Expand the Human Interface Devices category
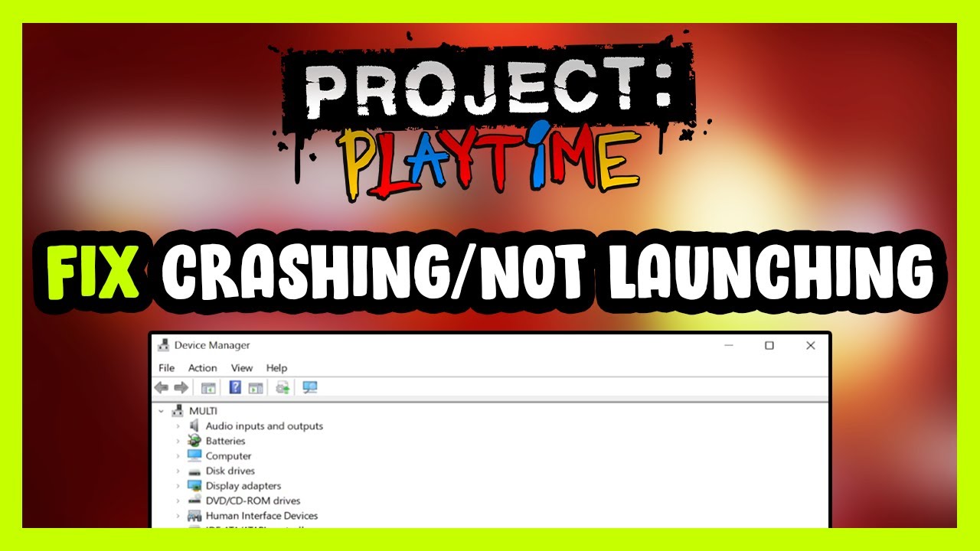Screen dimensions: 980x551 point(178,516)
